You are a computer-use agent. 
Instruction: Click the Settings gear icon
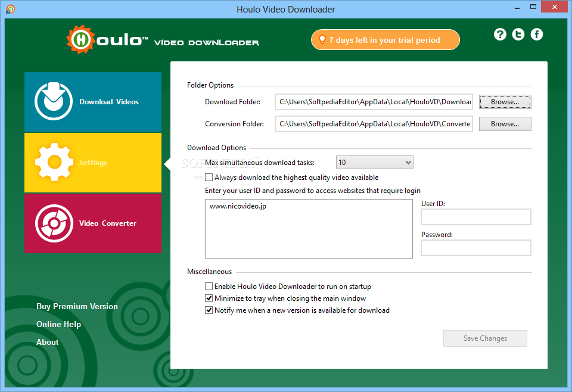click(x=54, y=162)
